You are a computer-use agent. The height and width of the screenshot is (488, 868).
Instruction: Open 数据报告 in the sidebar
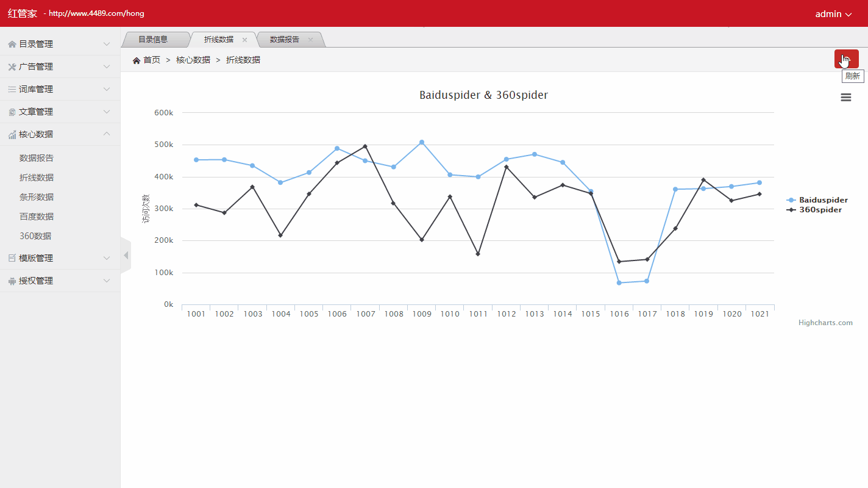pos(37,159)
